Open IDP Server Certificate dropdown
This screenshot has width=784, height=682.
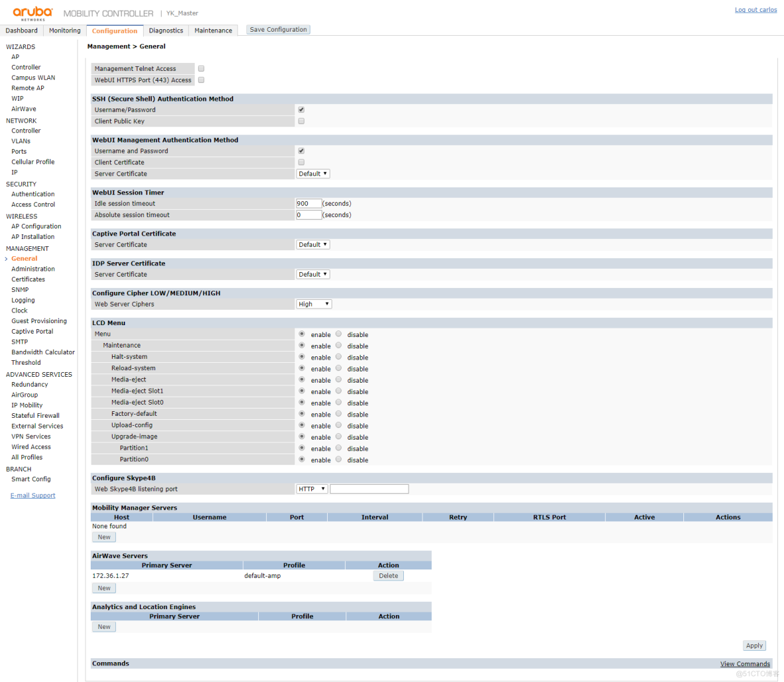coord(313,274)
